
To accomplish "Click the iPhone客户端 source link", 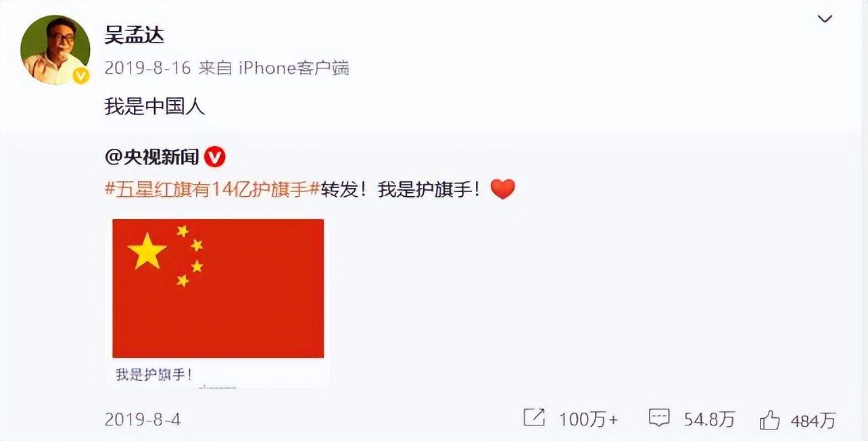I will (x=294, y=68).
